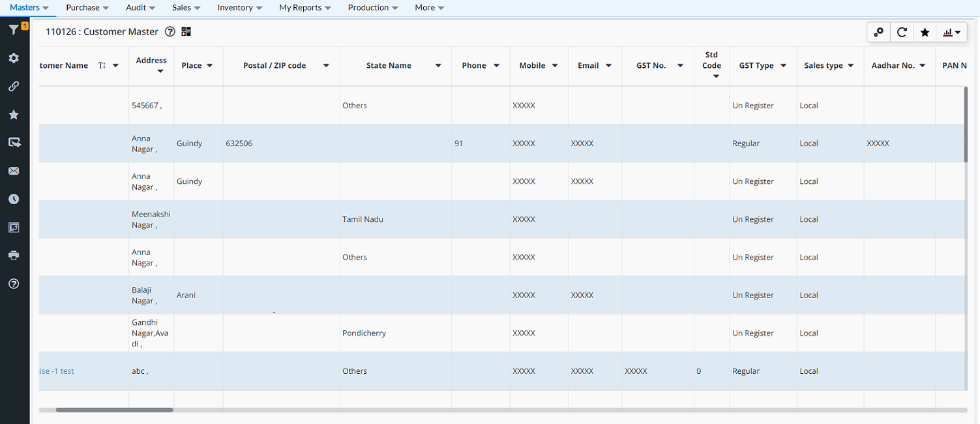This screenshot has width=980, height=424.
Task: Select the 'Arani' place cell
Action: tap(198, 295)
